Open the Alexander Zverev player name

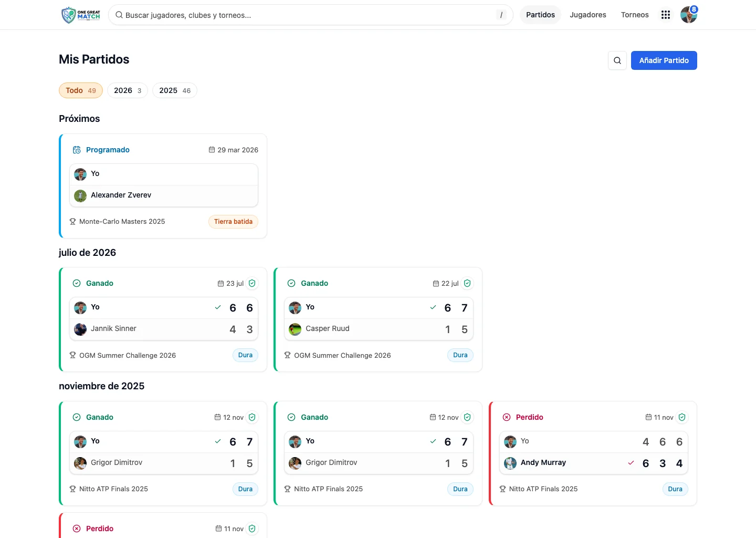(121, 195)
